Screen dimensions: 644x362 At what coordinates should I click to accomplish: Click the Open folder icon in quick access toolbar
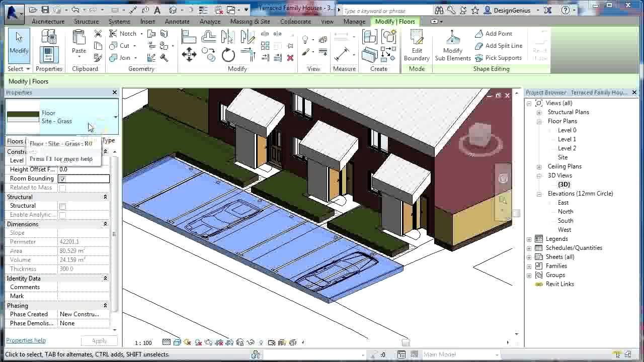33,10
